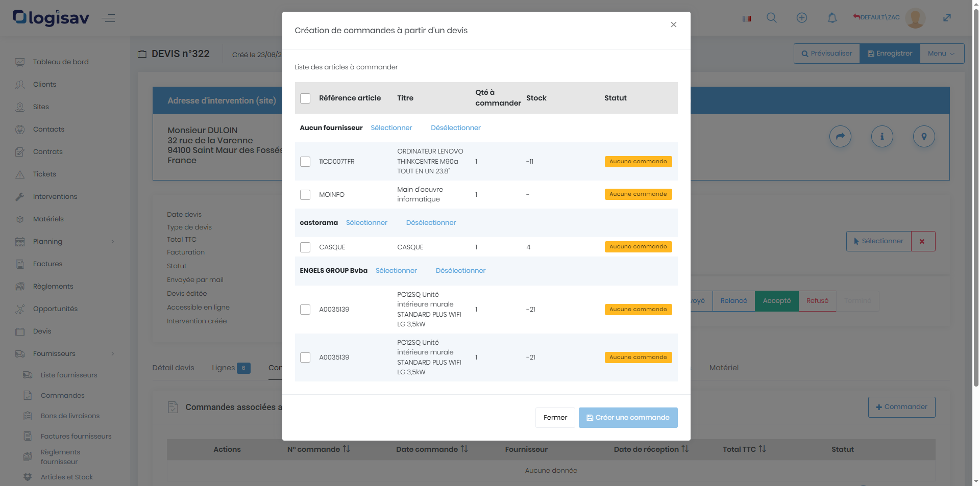Click the Contrats sidebar icon

coord(20,152)
